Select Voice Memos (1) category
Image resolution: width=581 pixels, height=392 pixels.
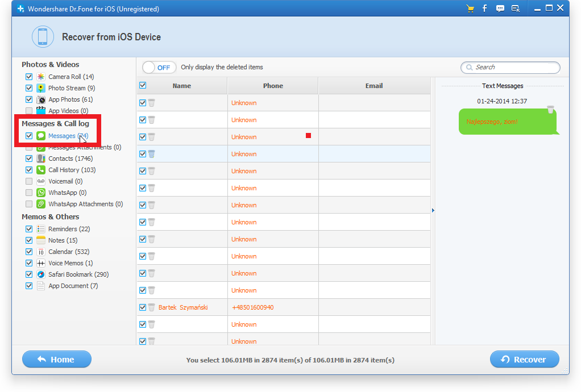70,263
